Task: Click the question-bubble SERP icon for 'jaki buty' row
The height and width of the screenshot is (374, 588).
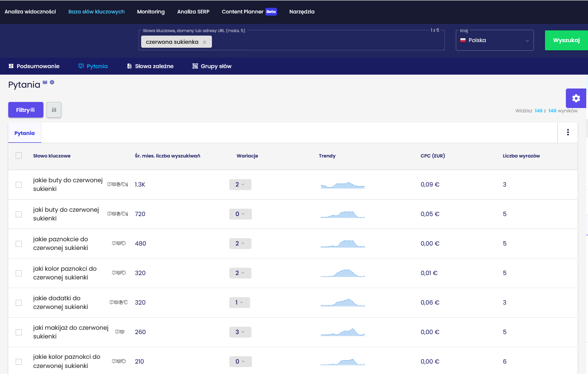Action: pos(109,214)
